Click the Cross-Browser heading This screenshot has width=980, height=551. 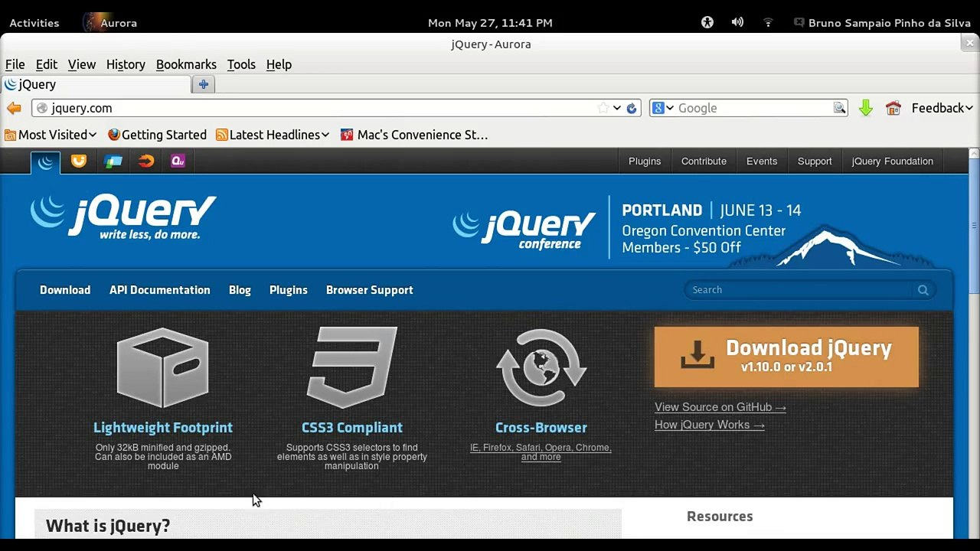(541, 428)
